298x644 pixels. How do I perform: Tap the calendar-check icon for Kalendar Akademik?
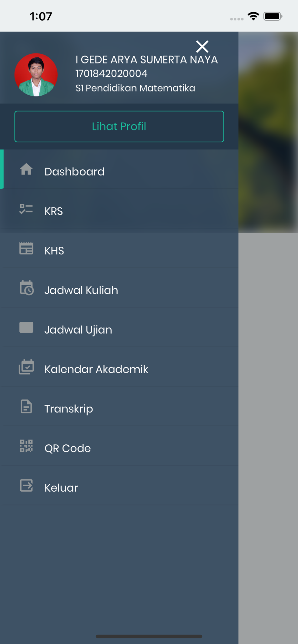(26, 367)
